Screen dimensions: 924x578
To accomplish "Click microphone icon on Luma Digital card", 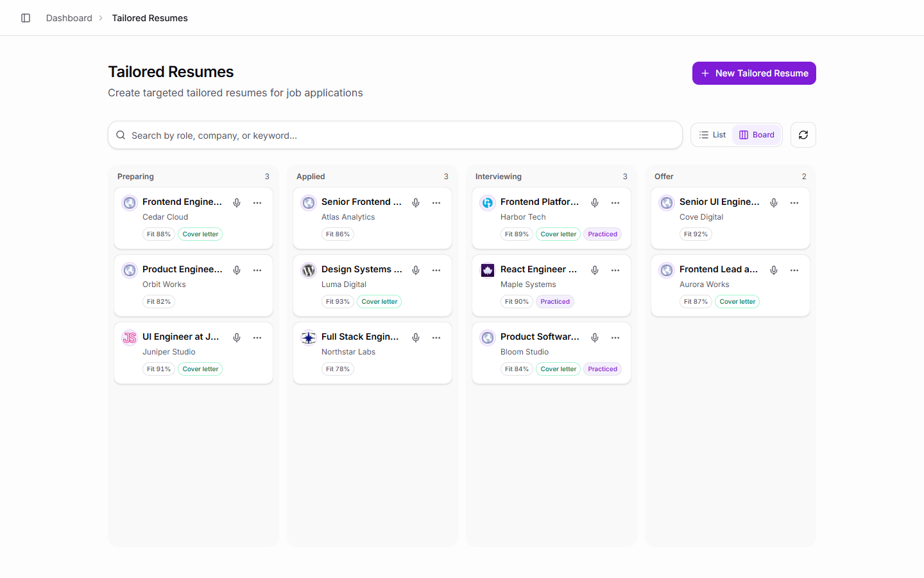I will click(x=416, y=270).
